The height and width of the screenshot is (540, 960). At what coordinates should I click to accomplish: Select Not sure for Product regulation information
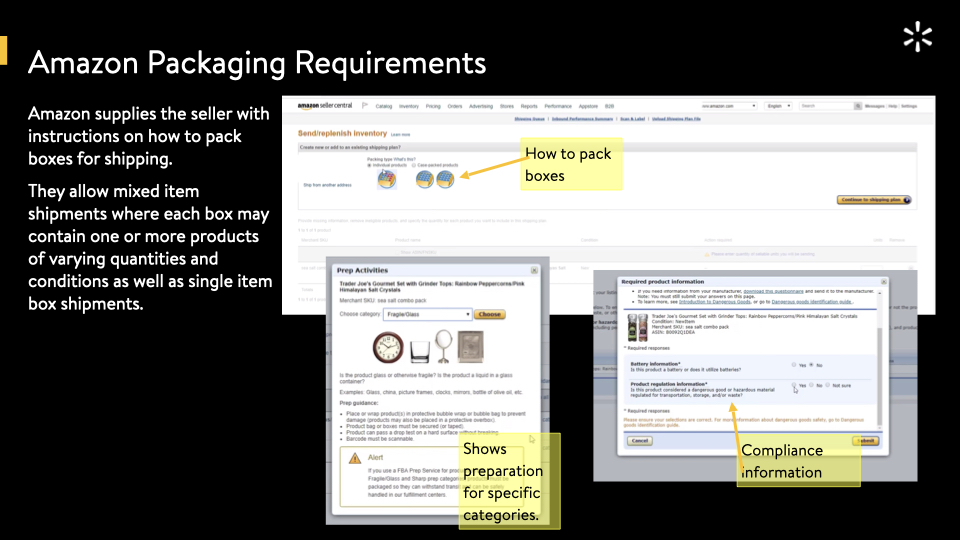tap(827, 385)
